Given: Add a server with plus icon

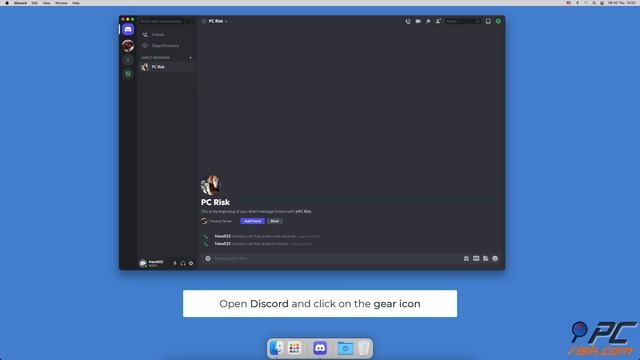Looking at the screenshot, I should pyautogui.click(x=128, y=60).
